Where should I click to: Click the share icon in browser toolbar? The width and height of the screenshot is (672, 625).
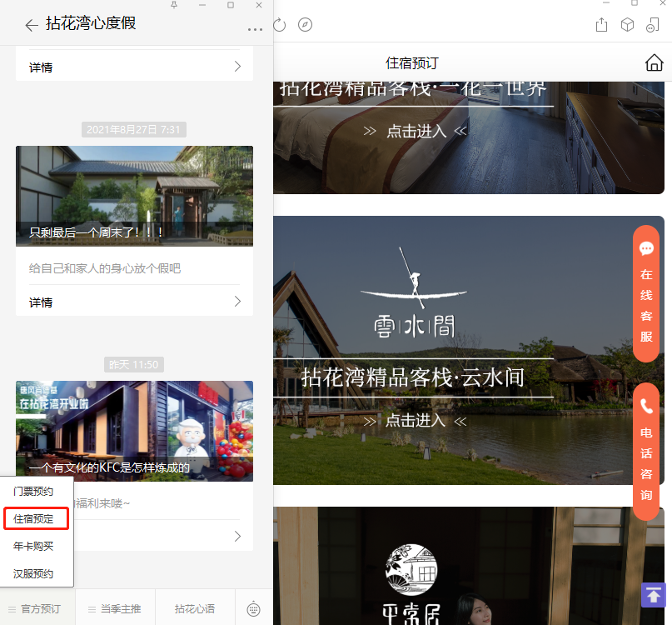(x=601, y=25)
